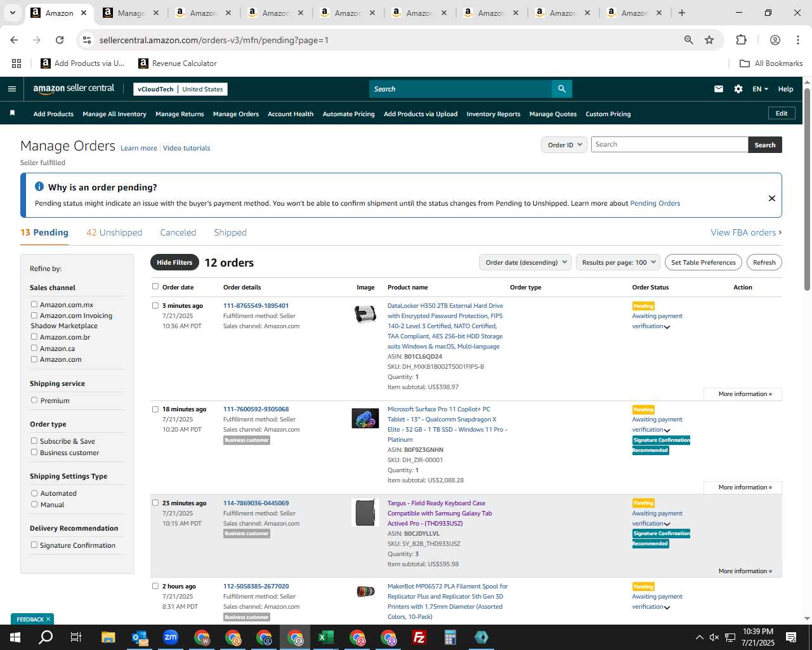Screen dimensions: 812x650
Task: Open order 111-7600592-9305068 link
Action: click(256, 409)
